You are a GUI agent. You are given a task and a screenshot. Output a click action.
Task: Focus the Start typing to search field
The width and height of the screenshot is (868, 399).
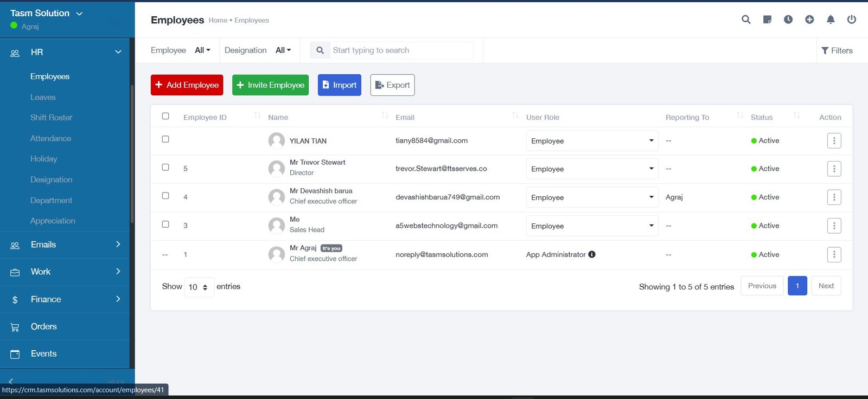pos(401,50)
